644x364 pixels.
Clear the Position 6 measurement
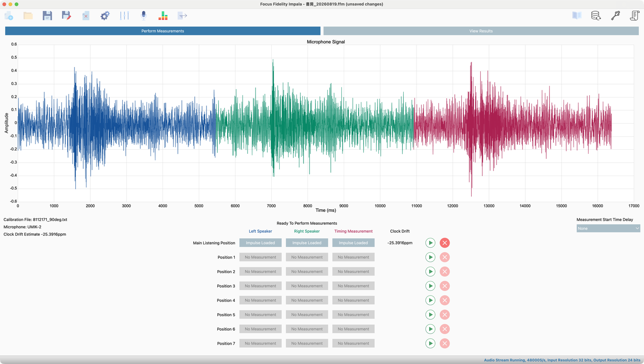(x=445, y=329)
